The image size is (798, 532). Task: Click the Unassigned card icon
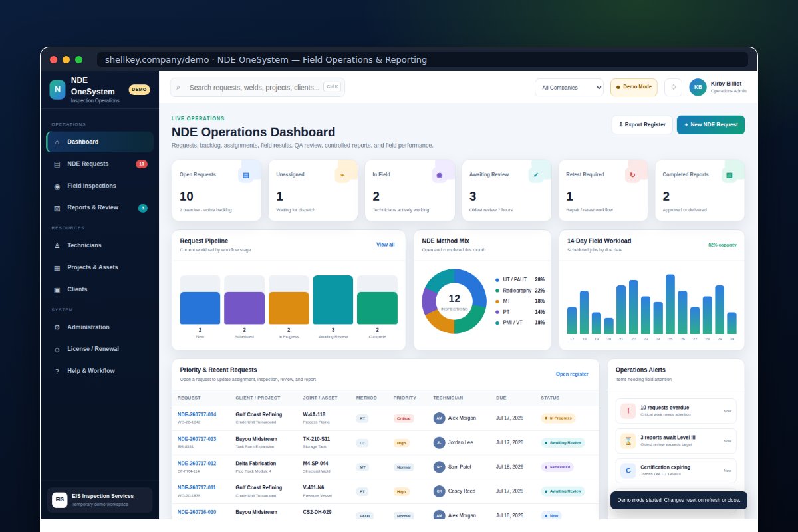coord(342,175)
